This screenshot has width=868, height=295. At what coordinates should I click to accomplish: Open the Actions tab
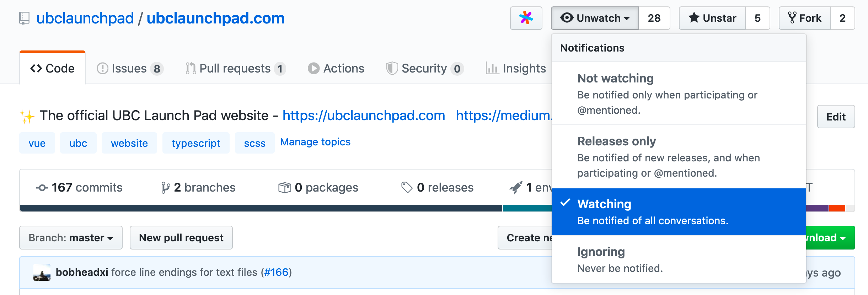click(336, 68)
